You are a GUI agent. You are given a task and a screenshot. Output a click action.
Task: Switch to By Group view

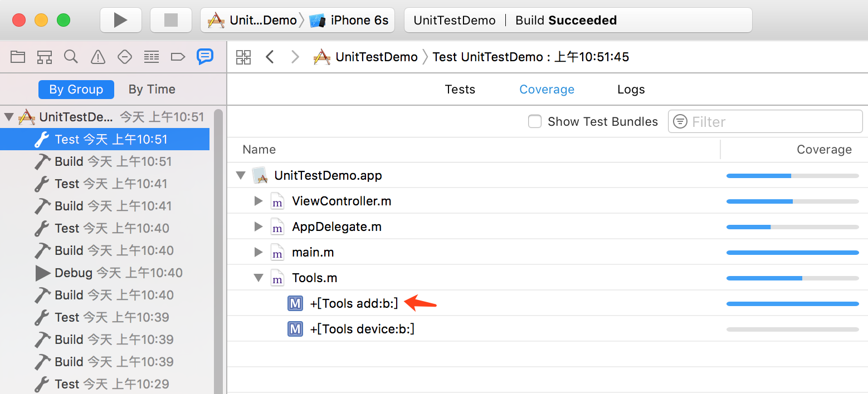click(76, 89)
